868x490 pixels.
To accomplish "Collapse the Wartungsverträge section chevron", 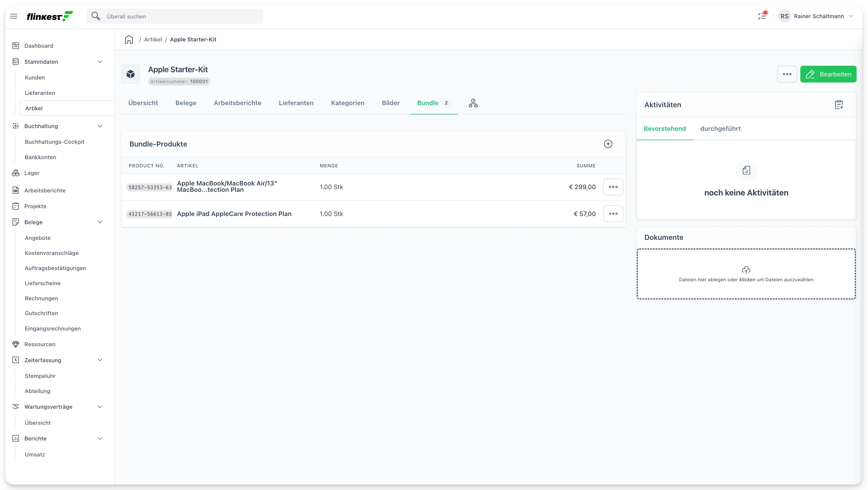I will coord(100,407).
